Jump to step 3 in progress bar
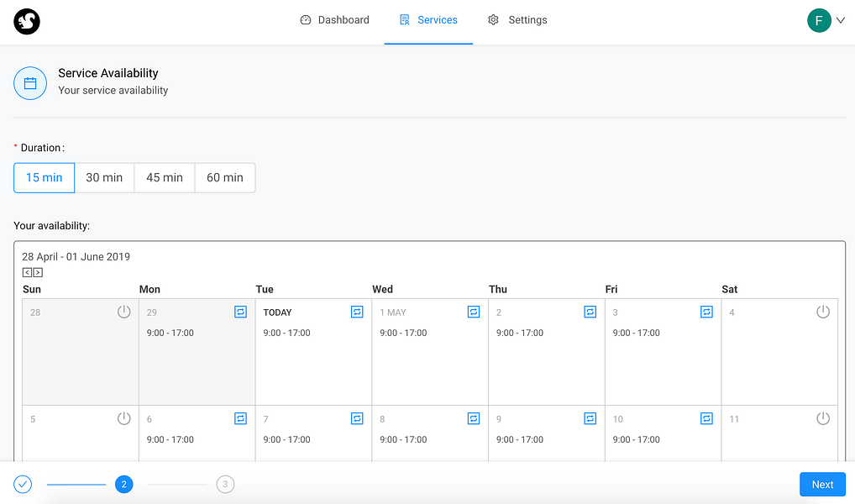 pos(224,484)
